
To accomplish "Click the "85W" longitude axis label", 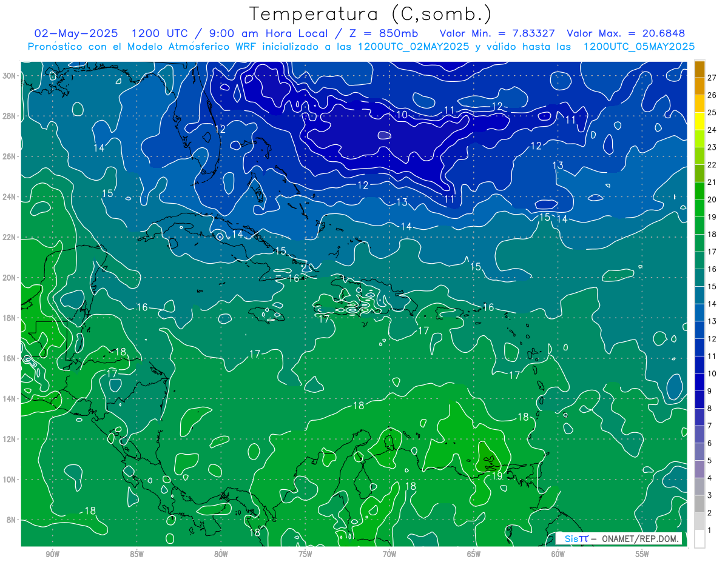I will (137, 554).
